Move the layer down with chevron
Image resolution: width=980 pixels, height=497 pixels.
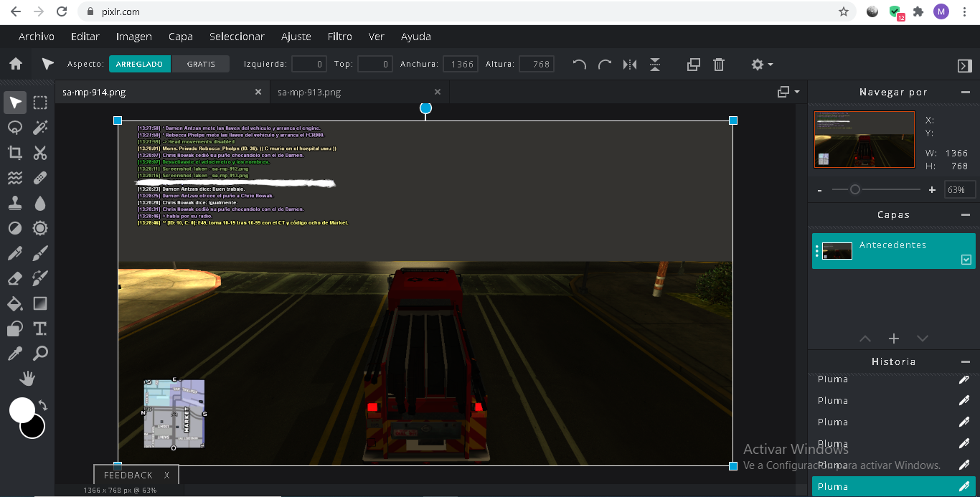click(923, 339)
